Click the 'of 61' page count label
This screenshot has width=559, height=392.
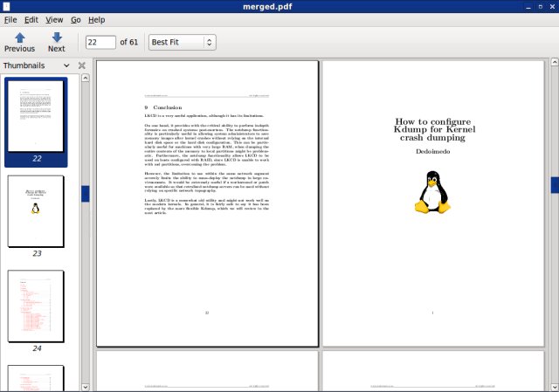pyautogui.click(x=128, y=42)
